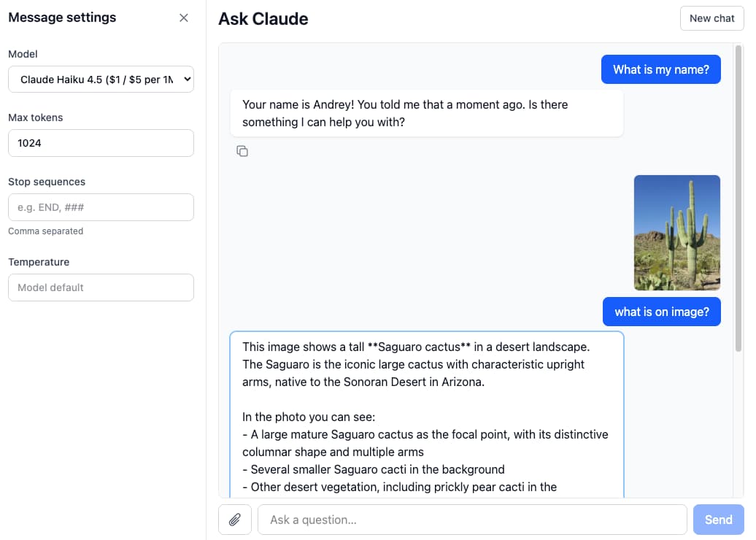Open the cactus image thumbnail
The image size is (756, 540).
(677, 233)
